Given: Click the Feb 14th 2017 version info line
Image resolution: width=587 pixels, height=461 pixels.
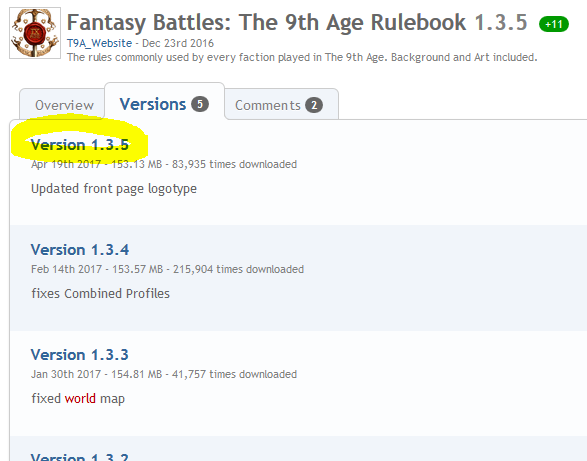Looking at the screenshot, I should pos(167,269).
